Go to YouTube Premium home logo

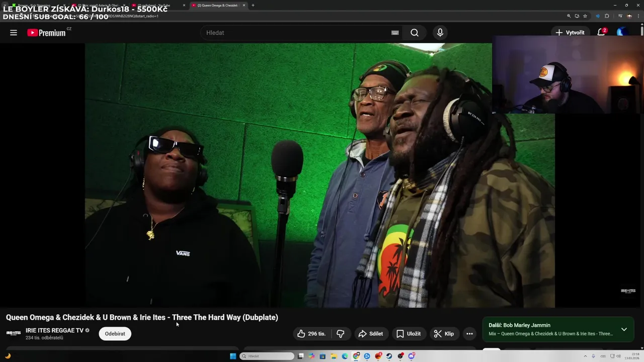point(46,33)
